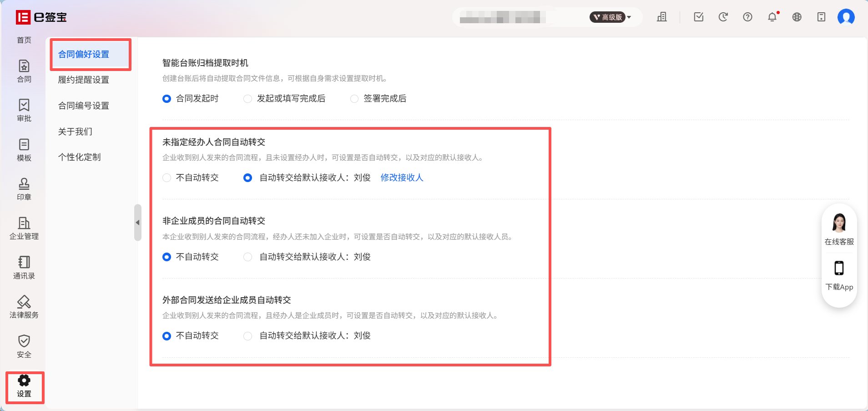Image resolution: width=868 pixels, height=411 pixels.
Task: Click the 修改接收人 link
Action: tap(402, 178)
